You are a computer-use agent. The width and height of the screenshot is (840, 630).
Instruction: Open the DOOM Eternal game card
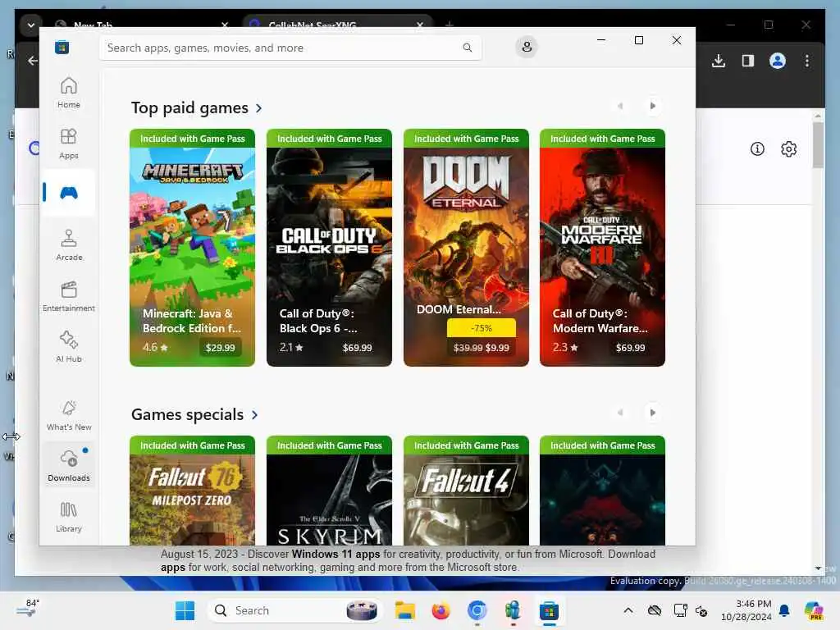466,248
